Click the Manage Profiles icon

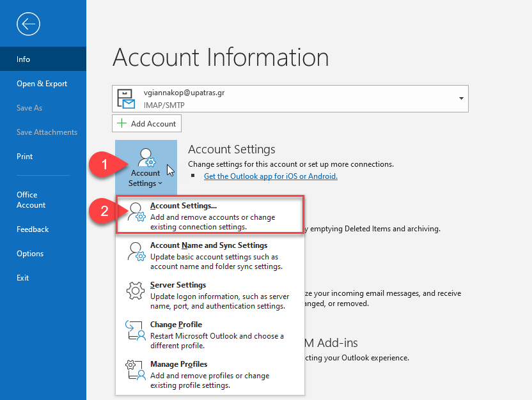coord(136,370)
